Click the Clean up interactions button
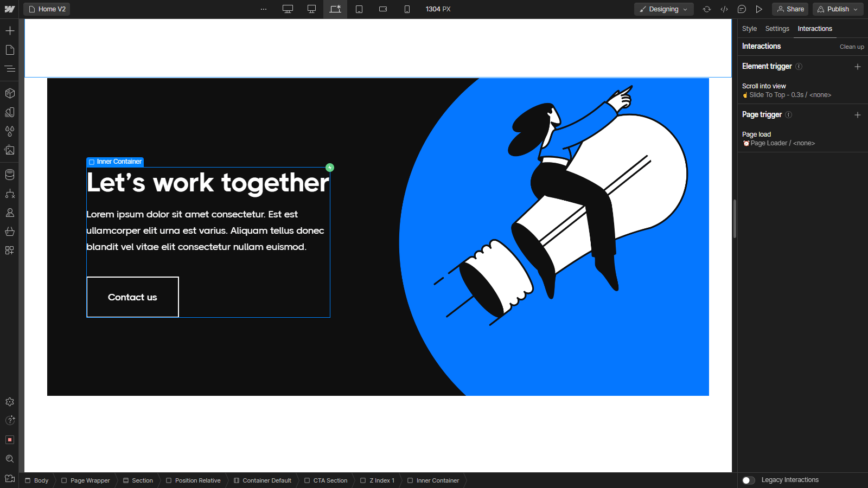 [x=851, y=47]
